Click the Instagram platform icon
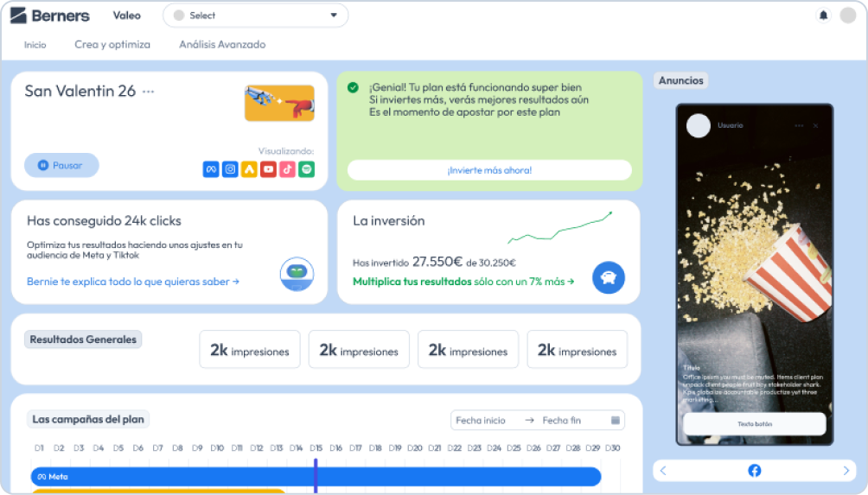The width and height of the screenshot is (868, 495). tap(230, 169)
